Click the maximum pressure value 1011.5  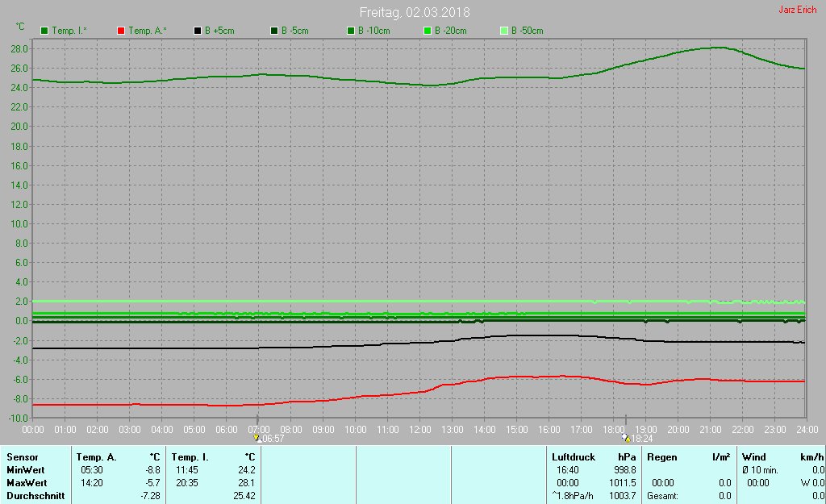(x=623, y=483)
